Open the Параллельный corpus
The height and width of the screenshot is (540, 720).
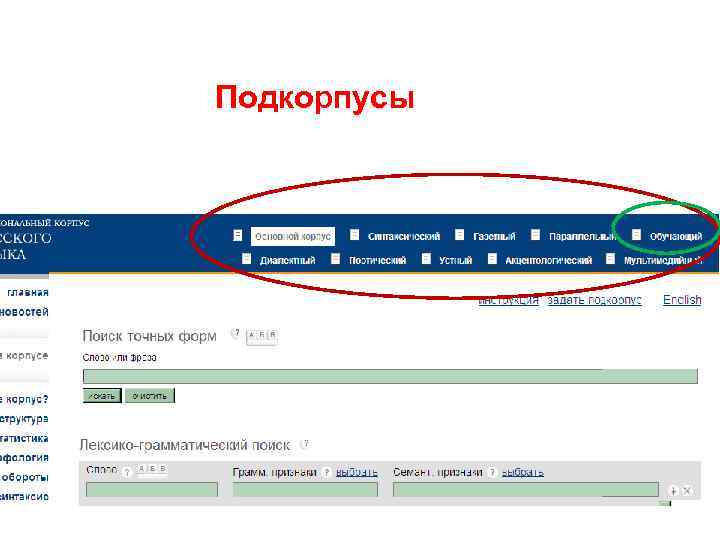pos(582,236)
